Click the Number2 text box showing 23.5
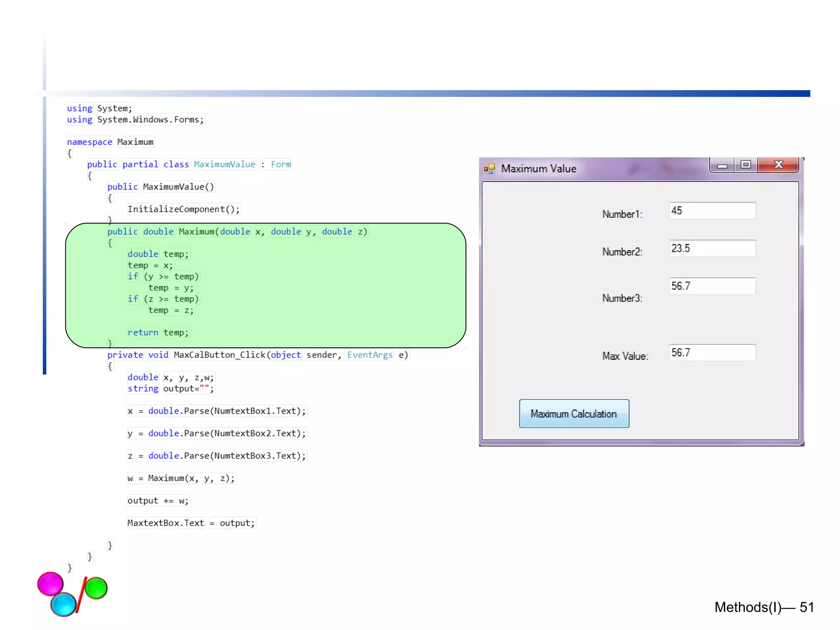This screenshot has width=840, height=630. pos(712,249)
